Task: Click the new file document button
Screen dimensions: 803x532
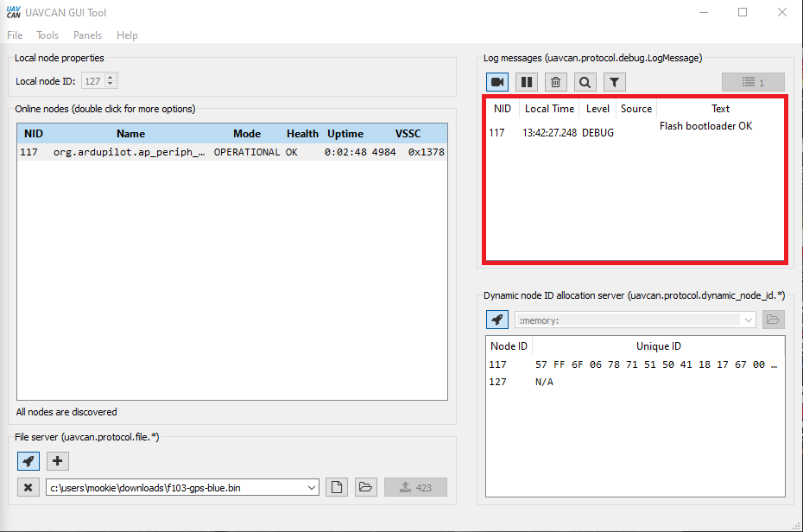Action: 336,486
